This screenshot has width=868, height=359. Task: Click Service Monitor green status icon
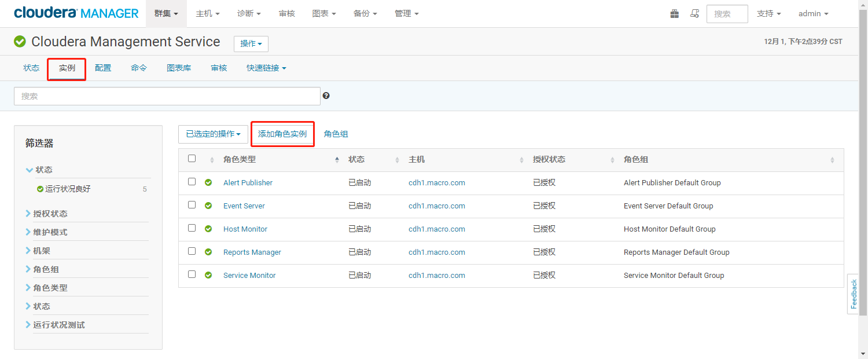click(x=208, y=275)
